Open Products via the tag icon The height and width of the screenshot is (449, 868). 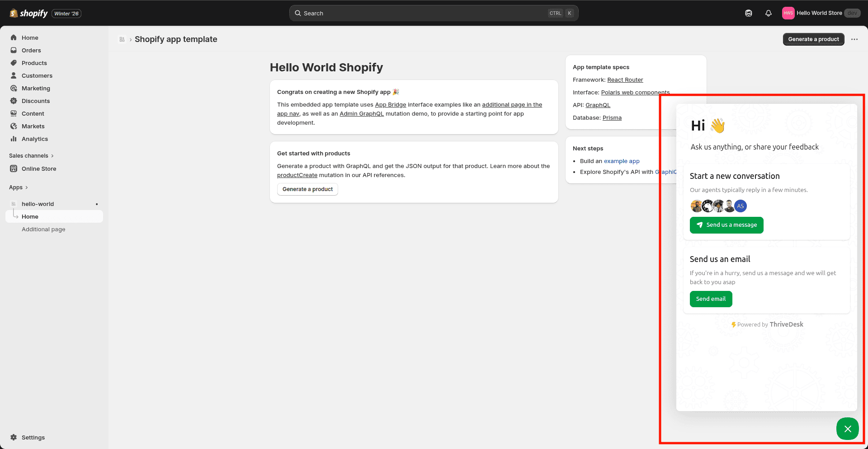pos(14,63)
